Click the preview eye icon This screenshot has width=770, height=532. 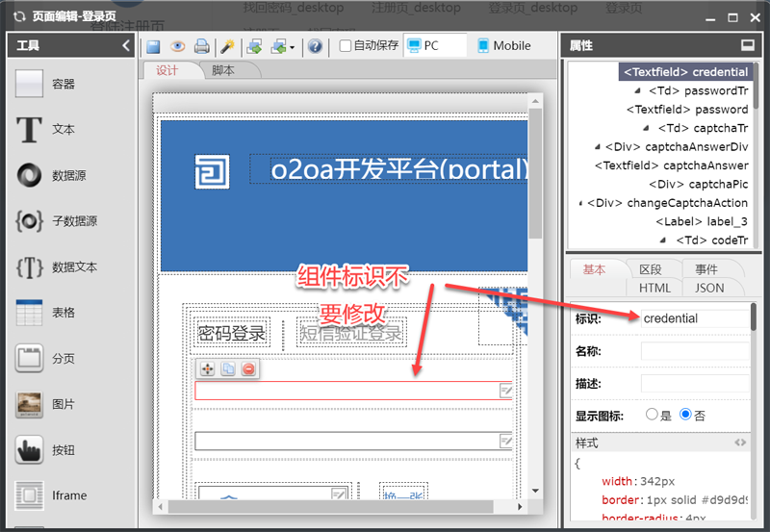pos(178,46)
